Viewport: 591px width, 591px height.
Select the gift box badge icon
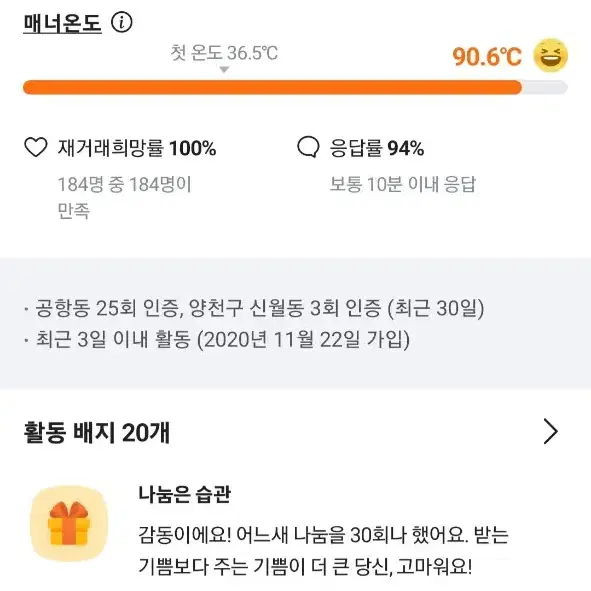coord(69,524)
